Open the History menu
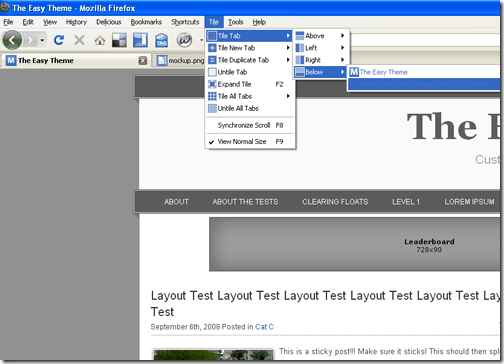 point(76,22)
